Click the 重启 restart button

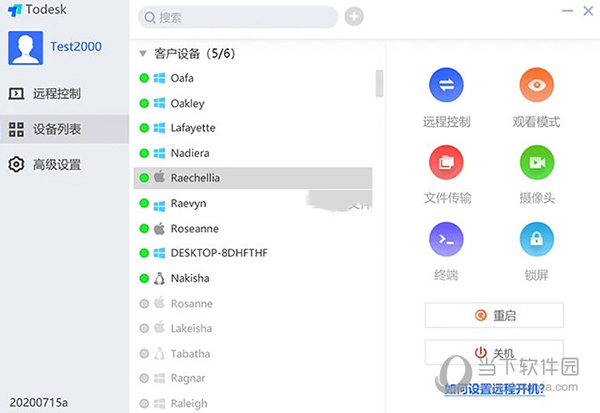494,315
